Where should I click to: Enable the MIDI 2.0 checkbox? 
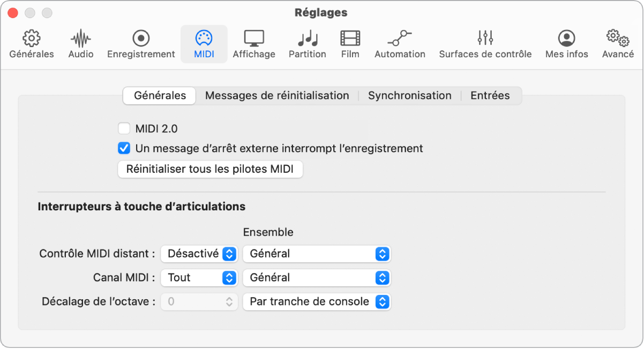[124, 128]
